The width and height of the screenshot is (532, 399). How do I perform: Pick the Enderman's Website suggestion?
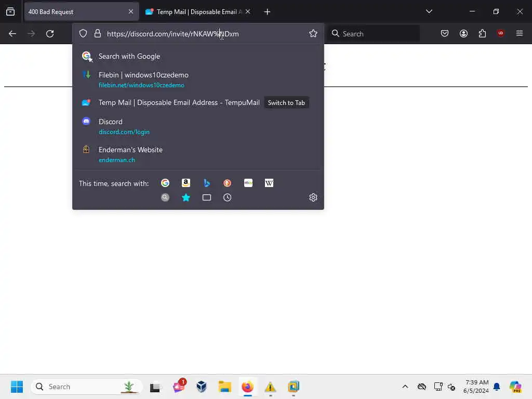[198, 155]
